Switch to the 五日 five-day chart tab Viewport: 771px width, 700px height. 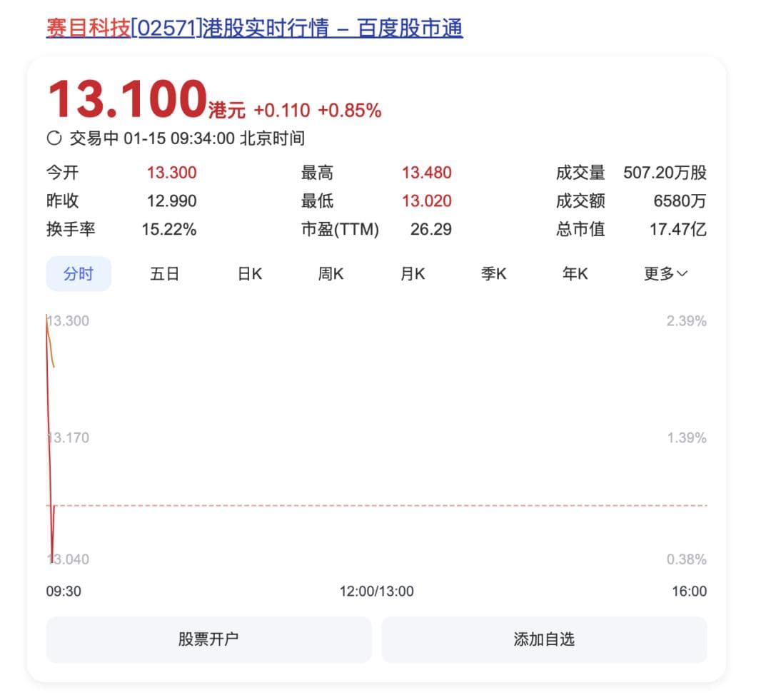(164, 274)
